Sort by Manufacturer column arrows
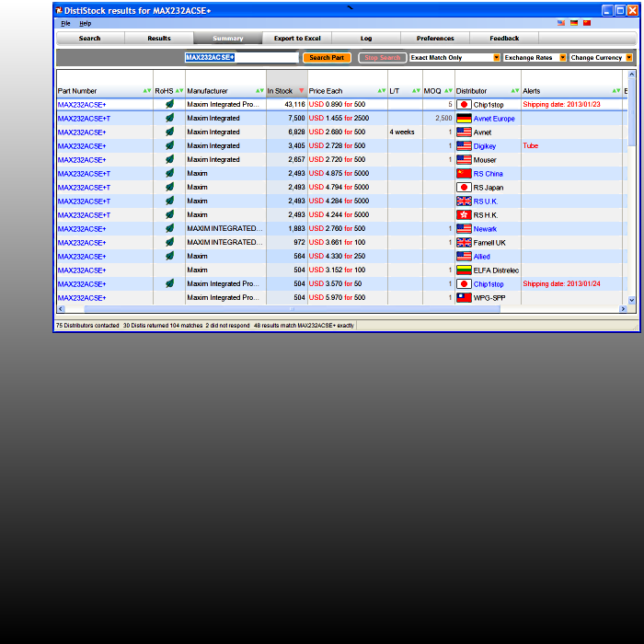This screenshot has width=644, height=644. click(259, 91)
